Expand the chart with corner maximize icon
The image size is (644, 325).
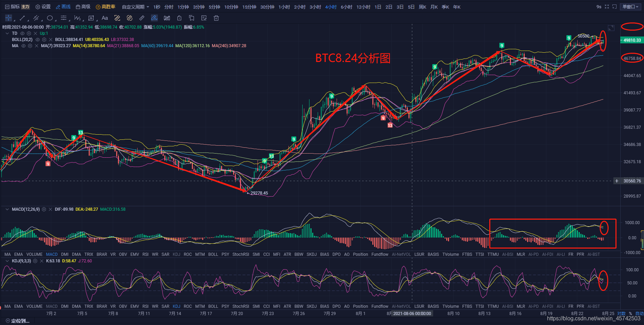(611, 28)
